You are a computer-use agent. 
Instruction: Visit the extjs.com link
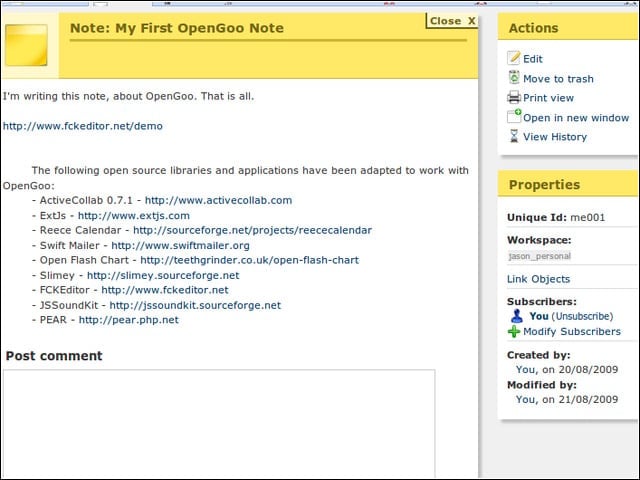(134, 216)
